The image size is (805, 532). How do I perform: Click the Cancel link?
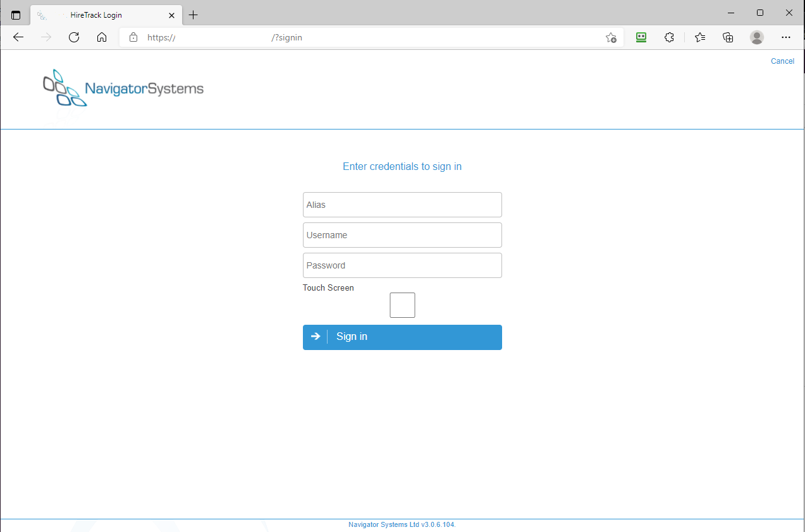coord(782,61)
